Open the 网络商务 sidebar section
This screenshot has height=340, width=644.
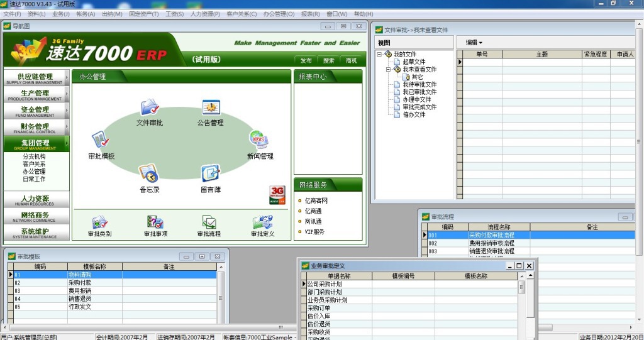[x=36, y=216]
